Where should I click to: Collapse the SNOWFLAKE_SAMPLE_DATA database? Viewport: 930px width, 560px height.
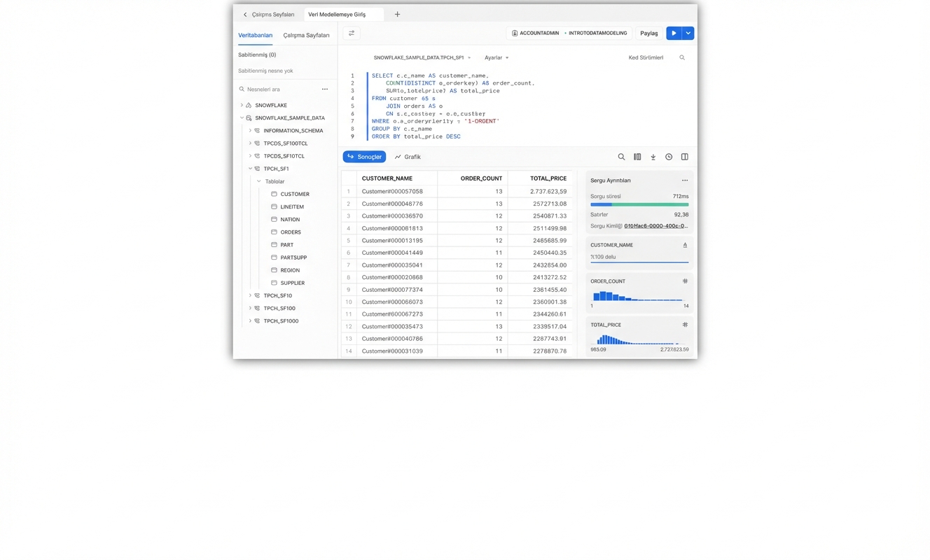[242, 118]
